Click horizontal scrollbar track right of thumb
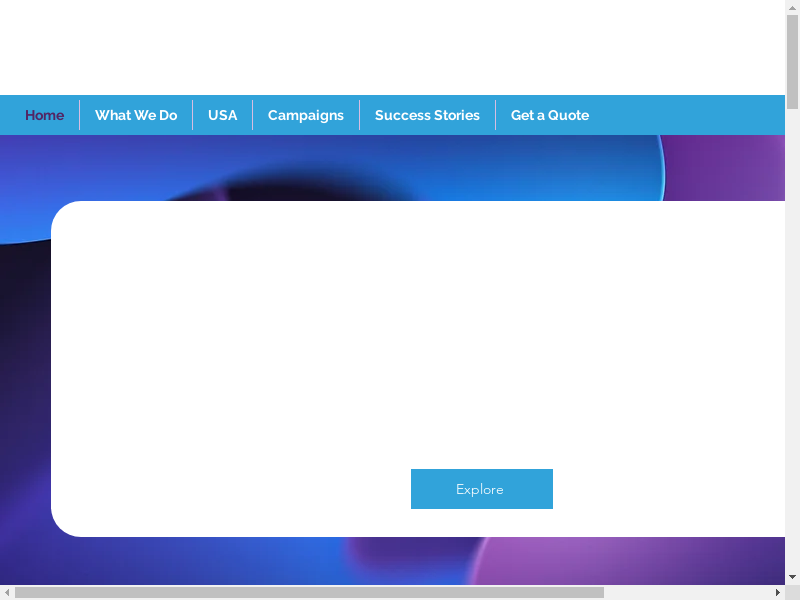The height and width of the screenshot is (600, 800). pos(688,592)
